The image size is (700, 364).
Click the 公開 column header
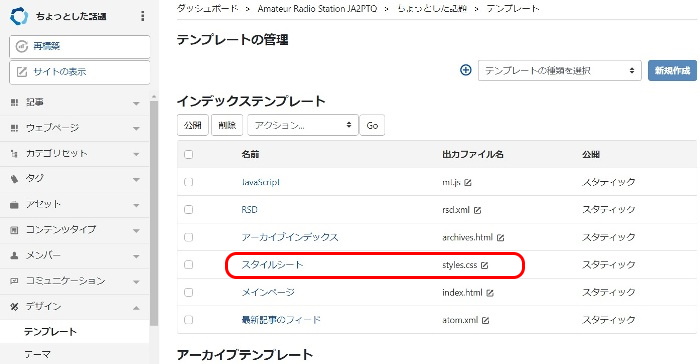point(591,155)
